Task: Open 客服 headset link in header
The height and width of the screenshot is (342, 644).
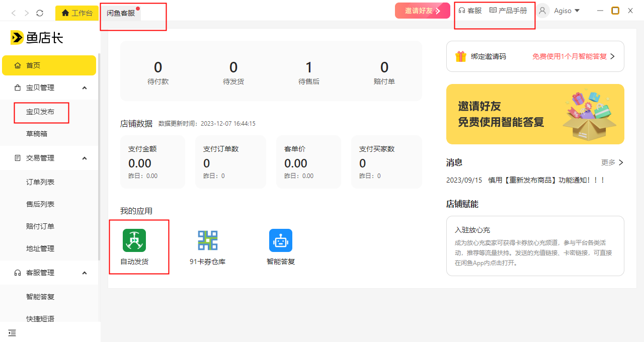Action: click(x=470, y=11)
